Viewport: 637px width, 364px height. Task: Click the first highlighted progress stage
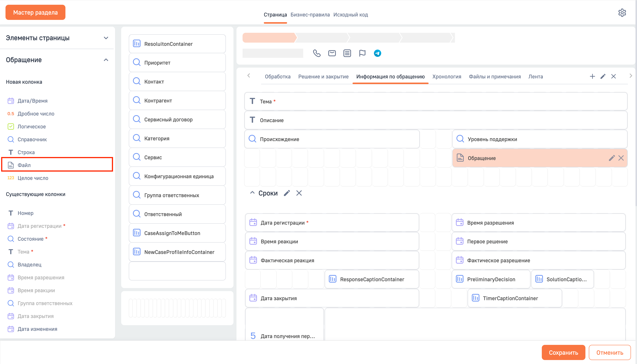tap(269, 38)
